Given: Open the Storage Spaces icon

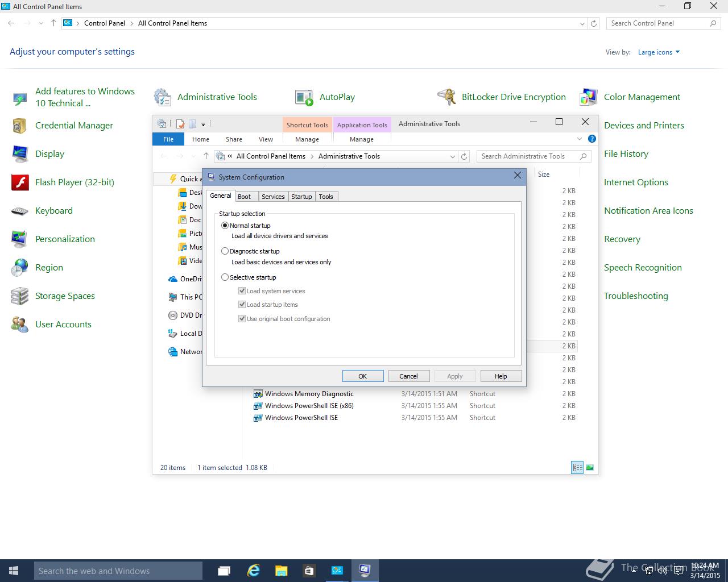Looking at the screenshot, I should coord(20,296).
